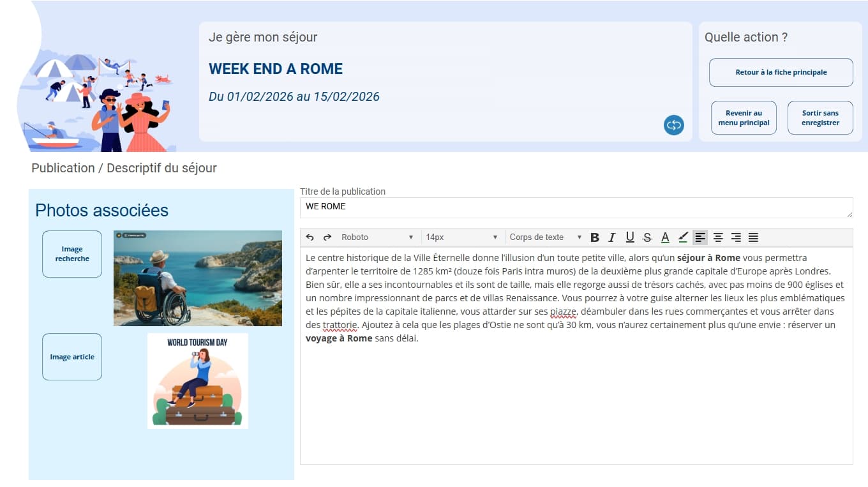Align text to the left
This screenshot has height=487, width=868.
700,237
